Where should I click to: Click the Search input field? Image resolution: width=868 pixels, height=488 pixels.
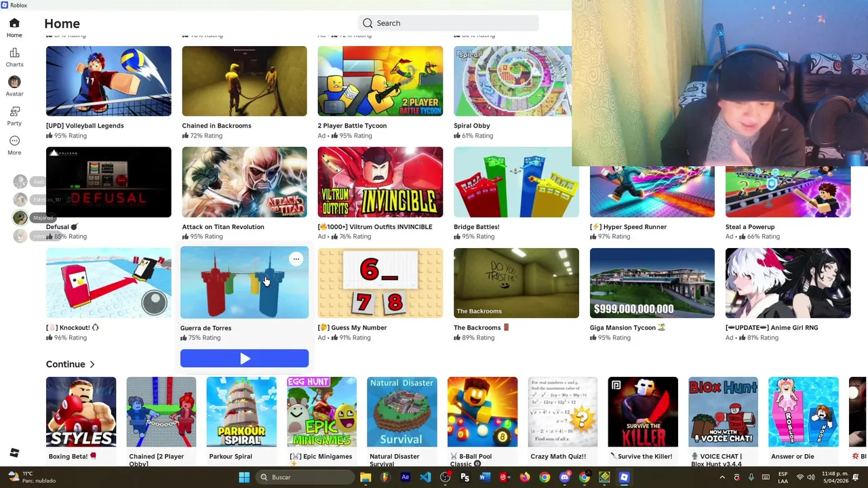coord(448,23)
